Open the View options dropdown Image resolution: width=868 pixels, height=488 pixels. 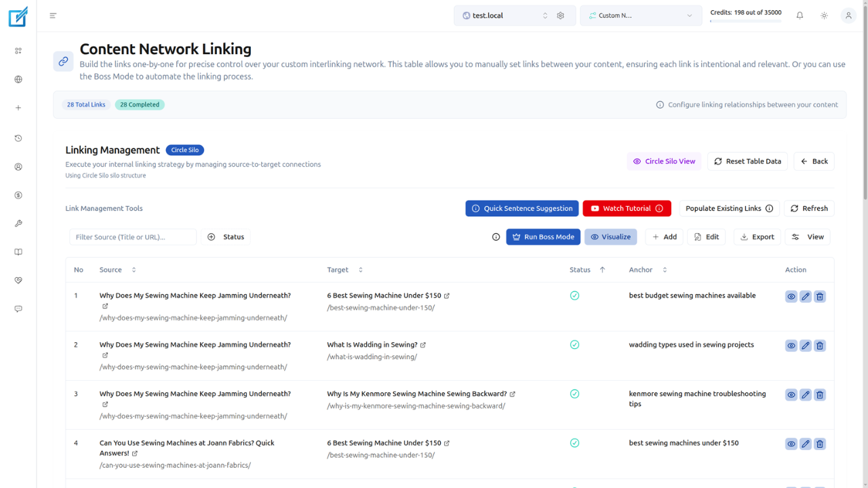[807, 237]
